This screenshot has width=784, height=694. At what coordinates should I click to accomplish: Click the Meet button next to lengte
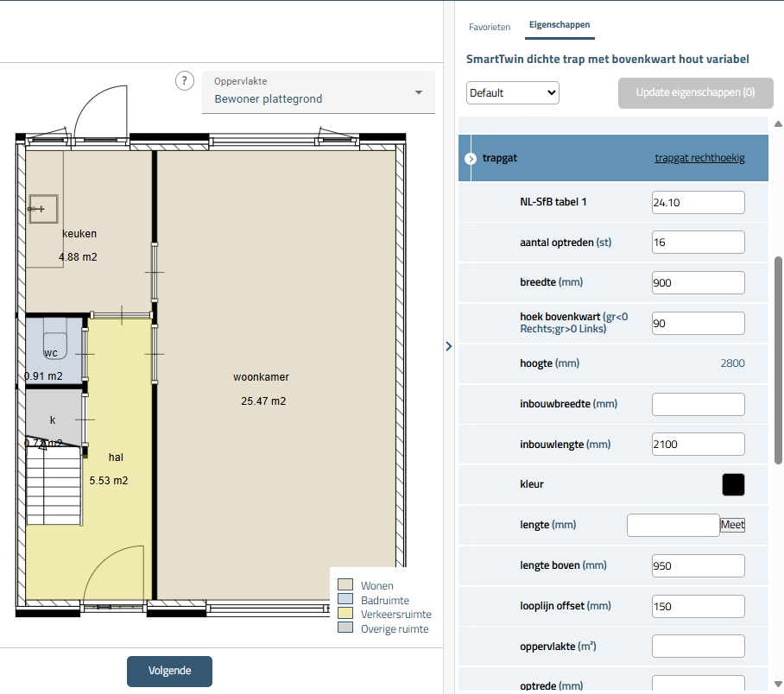tap(732, 525)
